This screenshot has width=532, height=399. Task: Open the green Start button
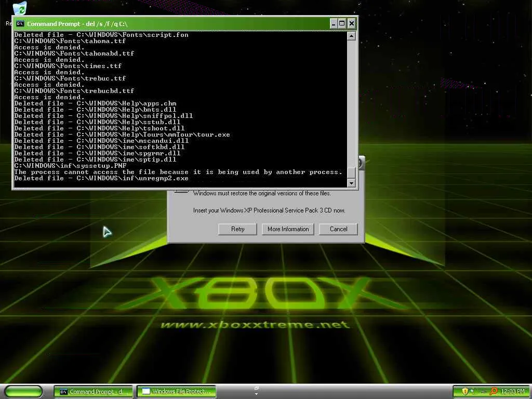(x=24, y=392)
